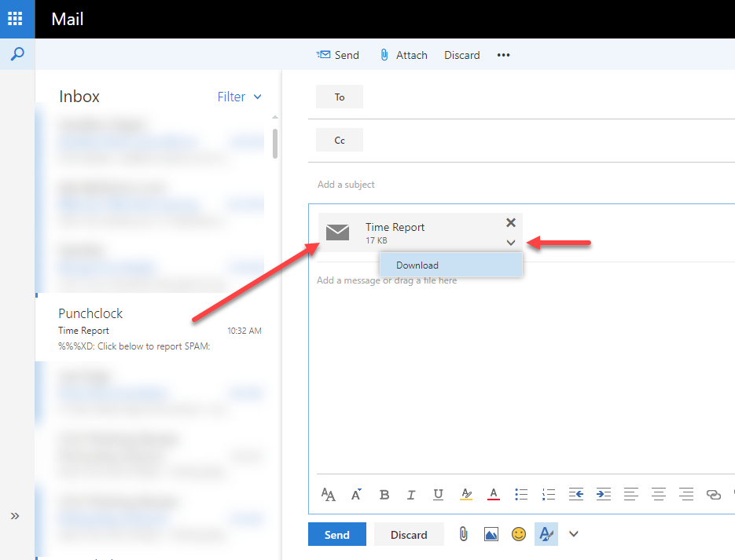Insert a bulleted list

pos(521,495)
